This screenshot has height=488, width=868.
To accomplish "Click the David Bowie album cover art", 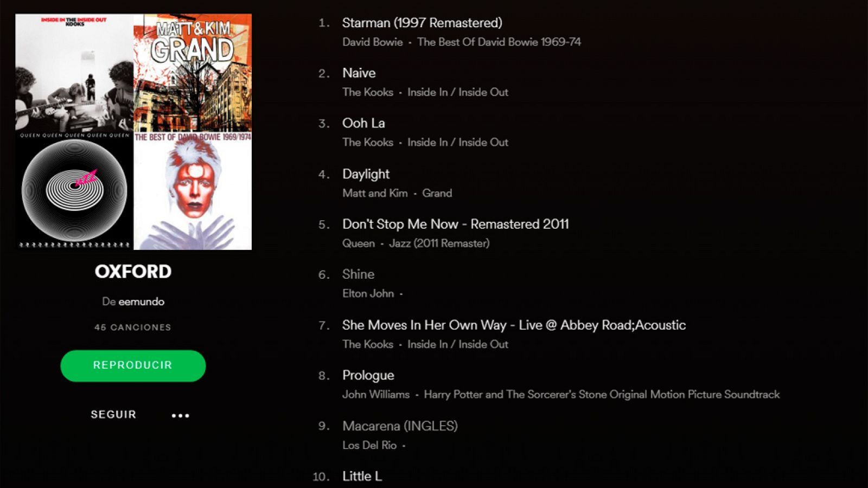I will (x=193, y=191).
